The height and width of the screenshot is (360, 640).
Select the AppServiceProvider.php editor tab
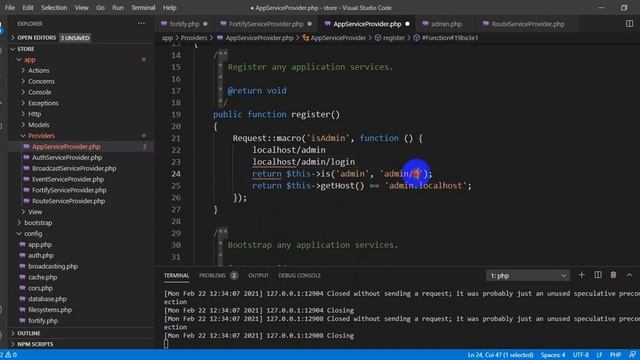[x=367, y=24]
